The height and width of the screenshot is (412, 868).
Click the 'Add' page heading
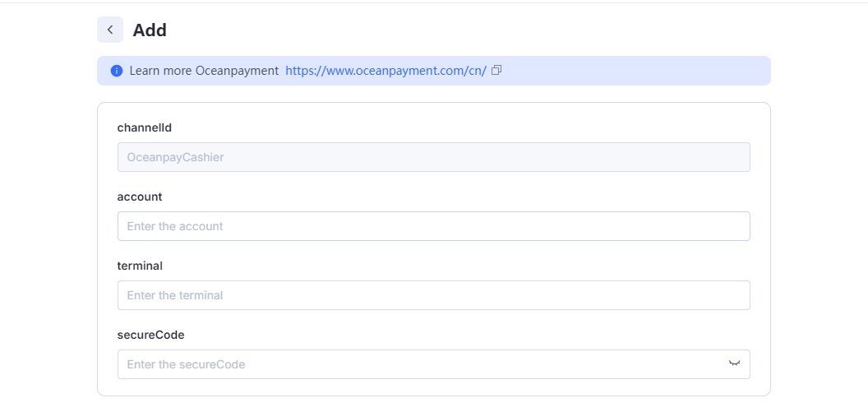pos(150,30)
